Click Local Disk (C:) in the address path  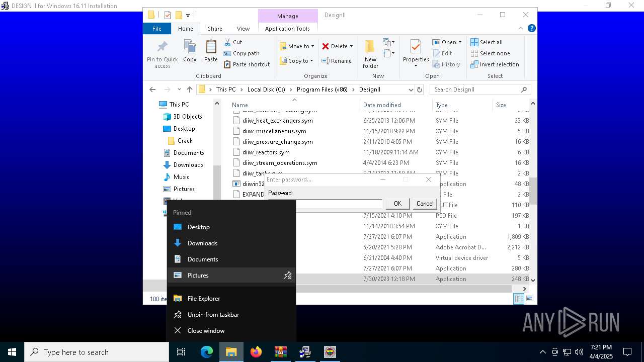(x=266, y=89)
